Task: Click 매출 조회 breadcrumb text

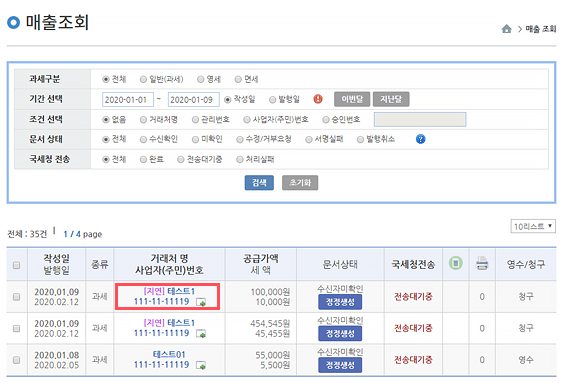Action: pyautogui.click(x=541, y=29)
